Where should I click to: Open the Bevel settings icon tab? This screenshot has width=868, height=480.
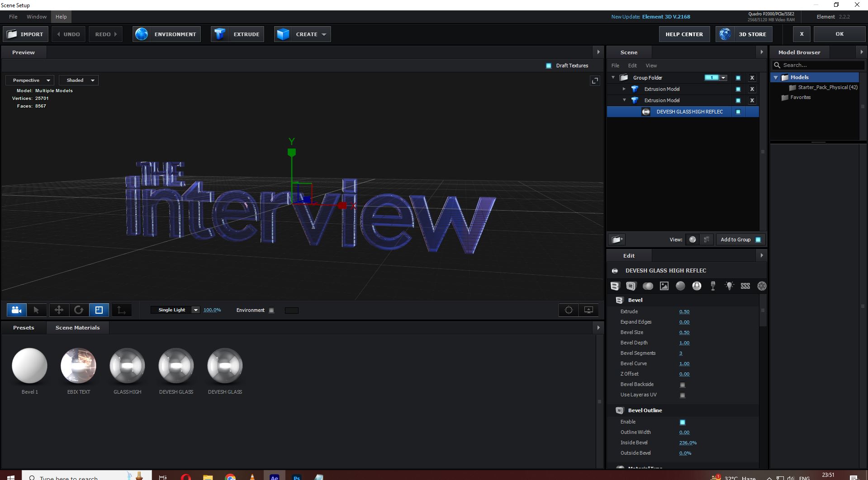tap(615, 286)
